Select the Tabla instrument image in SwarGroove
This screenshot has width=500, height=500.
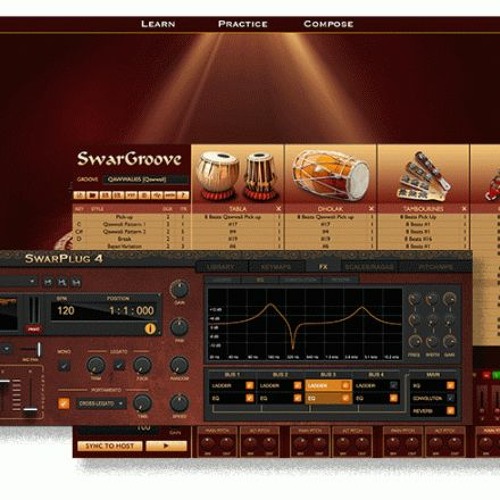[x=237, y=175]
